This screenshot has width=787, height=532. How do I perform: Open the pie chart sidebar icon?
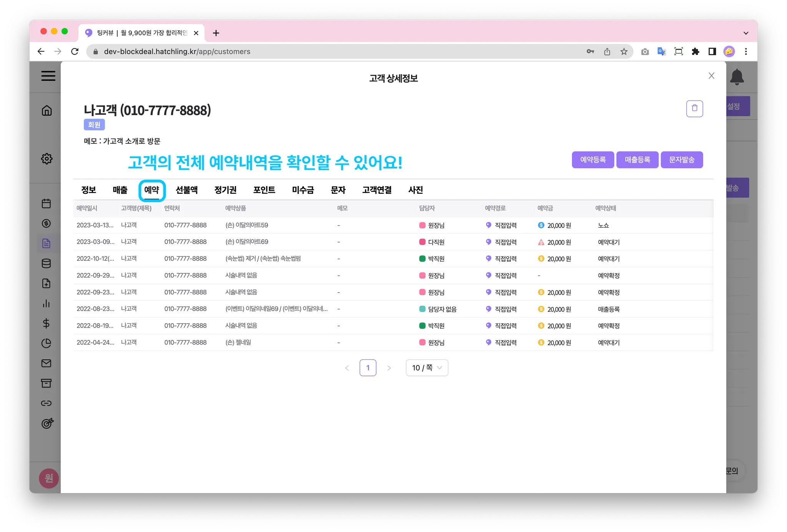pyautogui.click(x=46, y=343)
